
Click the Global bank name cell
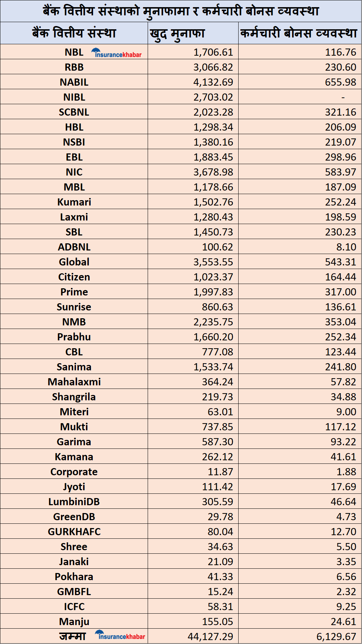(74, 262)
